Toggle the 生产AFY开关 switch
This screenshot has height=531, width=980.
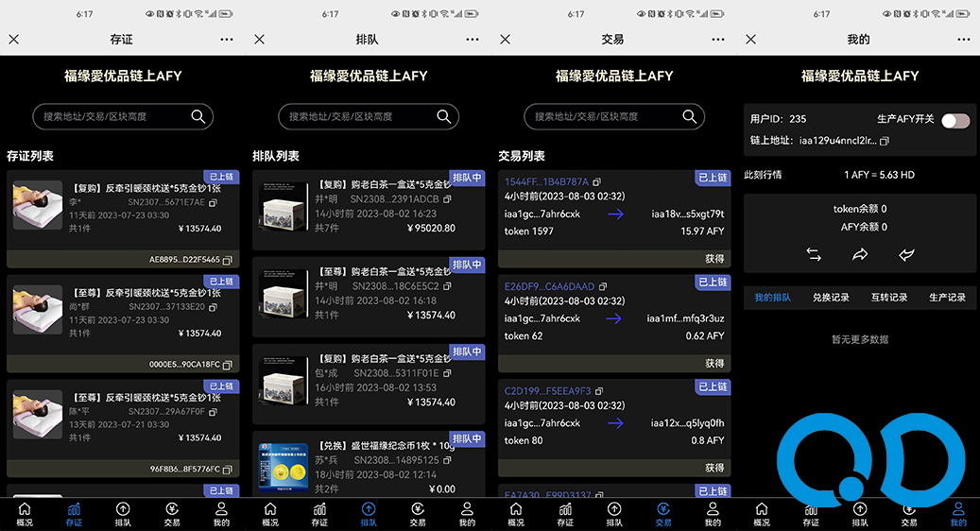coord(955,120)
